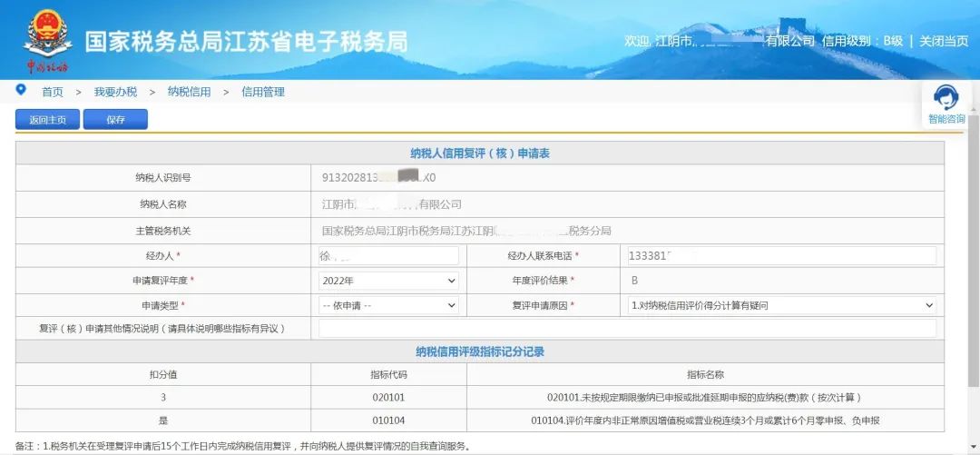Click the 保存 button

pos(115,120)
